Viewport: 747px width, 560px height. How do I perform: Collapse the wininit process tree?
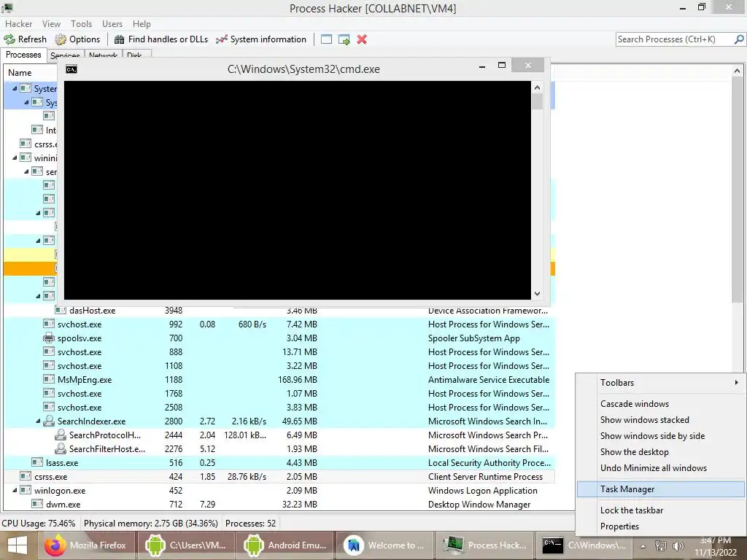pos(15,157)
